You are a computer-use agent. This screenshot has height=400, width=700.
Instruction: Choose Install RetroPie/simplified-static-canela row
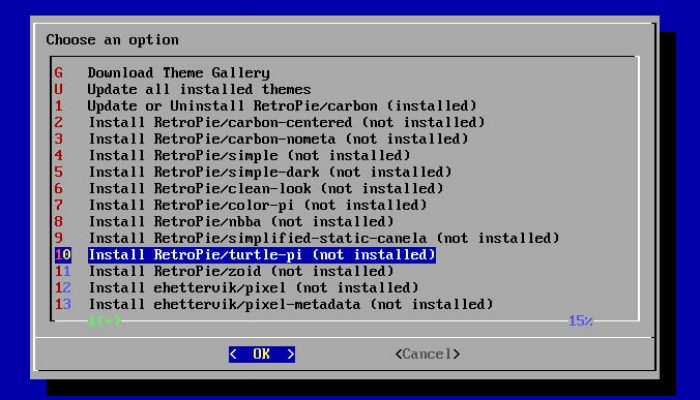(307, 238)
